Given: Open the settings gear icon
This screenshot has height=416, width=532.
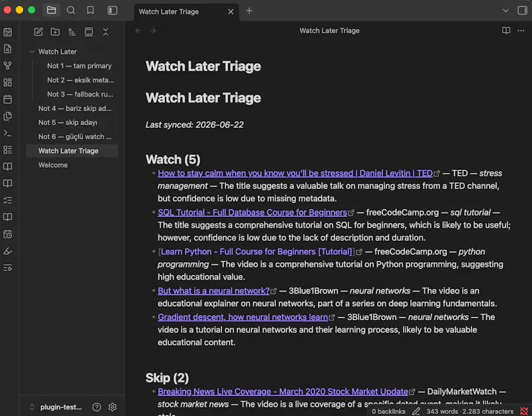Looking at the screenshot, I should [112, 407].
